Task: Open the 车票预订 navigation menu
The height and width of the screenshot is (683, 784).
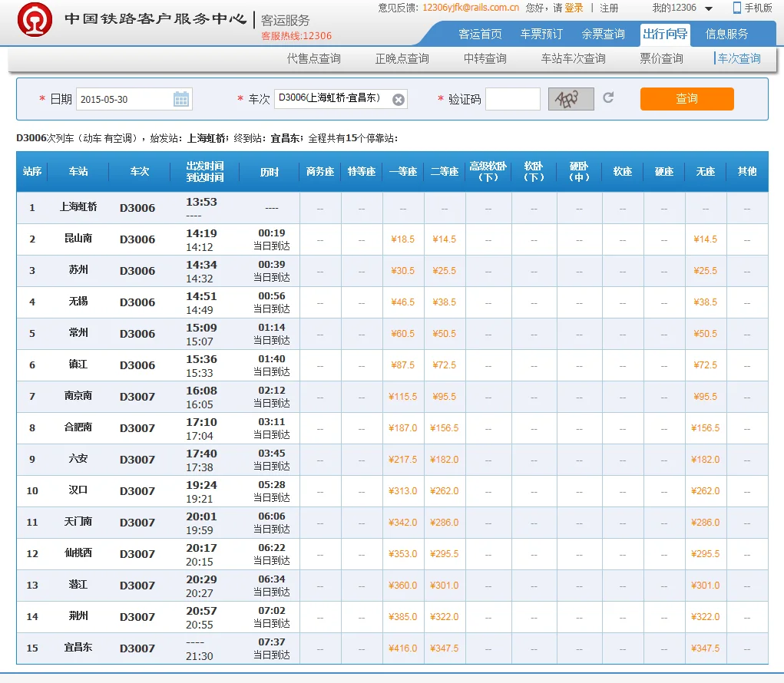Action: point(541,35)
